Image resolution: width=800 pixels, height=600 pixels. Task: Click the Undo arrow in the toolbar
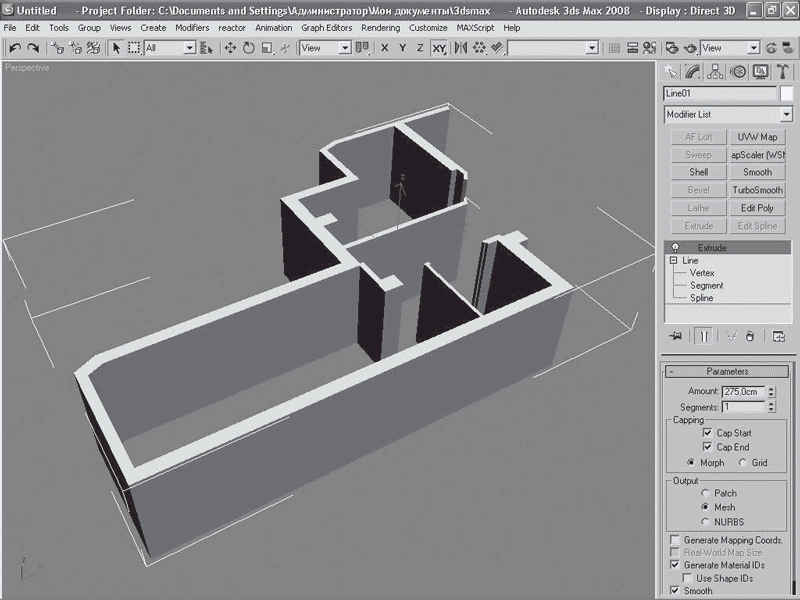pos(14,48)
